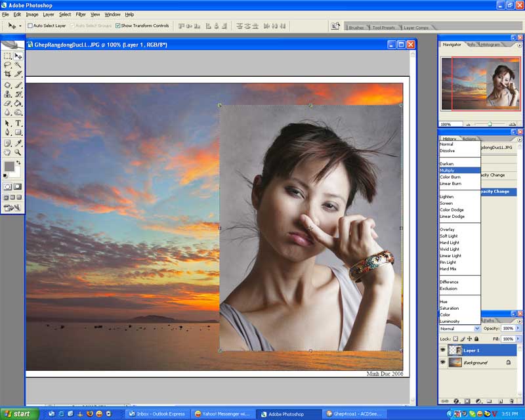
Task: Open the Navigator palette options menu arrow
Action: pos(519,45)
